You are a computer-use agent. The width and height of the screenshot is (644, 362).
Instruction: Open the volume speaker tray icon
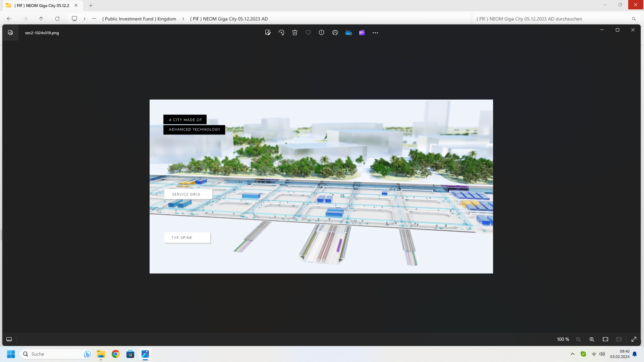tap(602, 354)
